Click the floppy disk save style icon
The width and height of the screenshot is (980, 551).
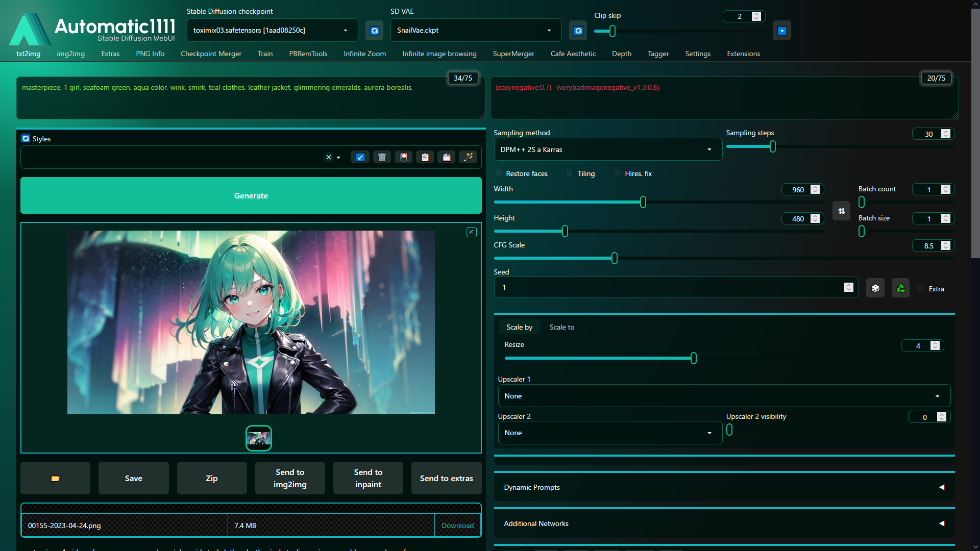pyautogui.click(x=447, y=157)
